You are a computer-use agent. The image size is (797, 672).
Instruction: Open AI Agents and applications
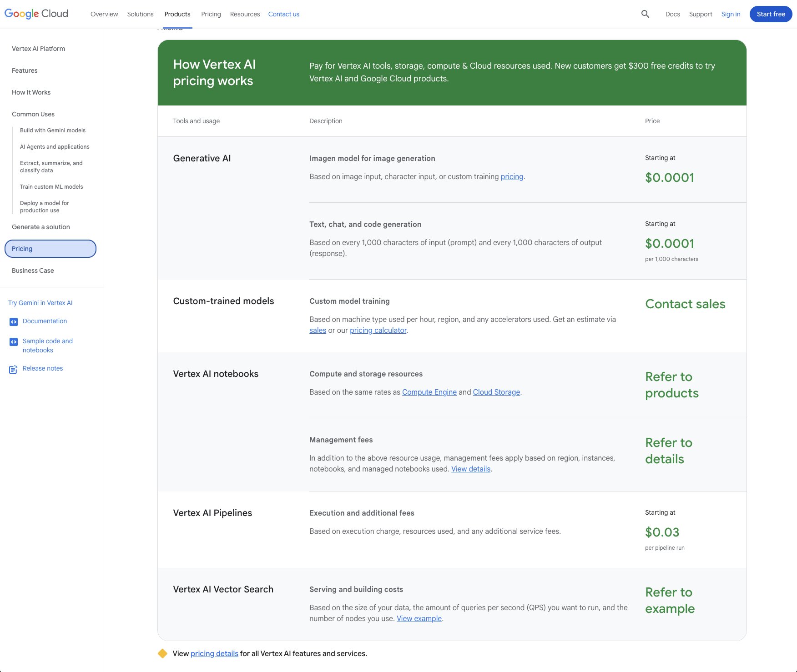pyautogui.click(x=55, y=147)
